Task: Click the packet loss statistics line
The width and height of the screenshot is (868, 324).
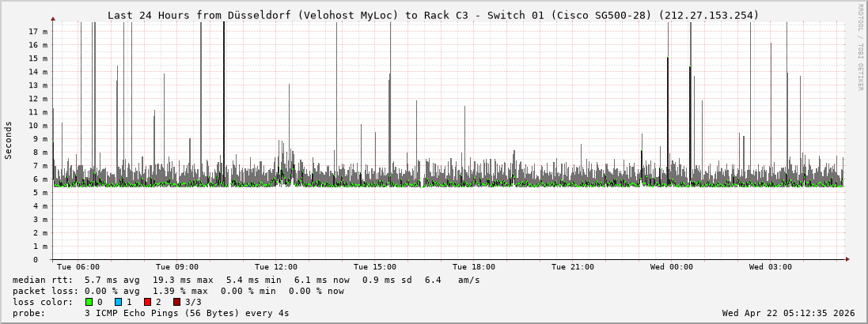Action: (178, 291)
